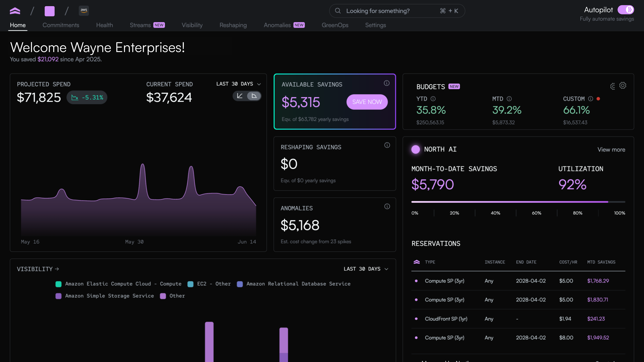The width and height of the screenshot is (644, 362).
Task: Click the MTD SAVINGS column header
Action: coord(601,262)
